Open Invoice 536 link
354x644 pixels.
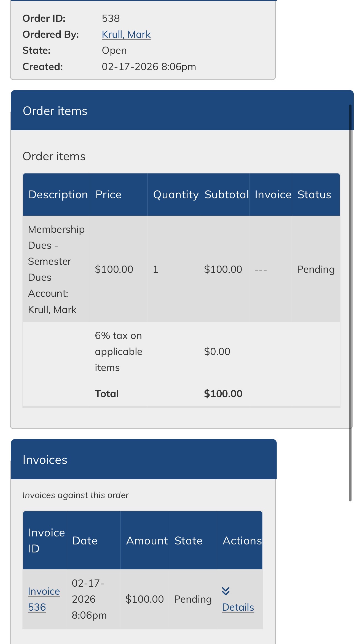pyautogui.click(x=44, y=599)
